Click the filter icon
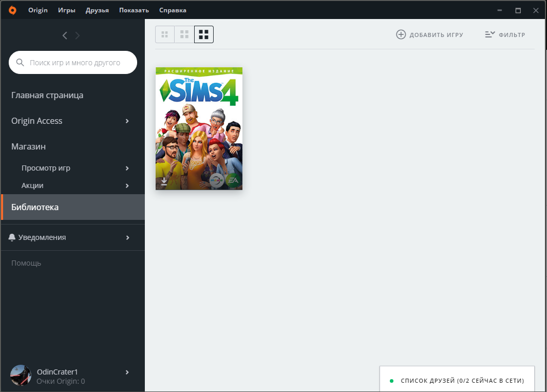This screenshot has height=392, width=547. (490, 34)
